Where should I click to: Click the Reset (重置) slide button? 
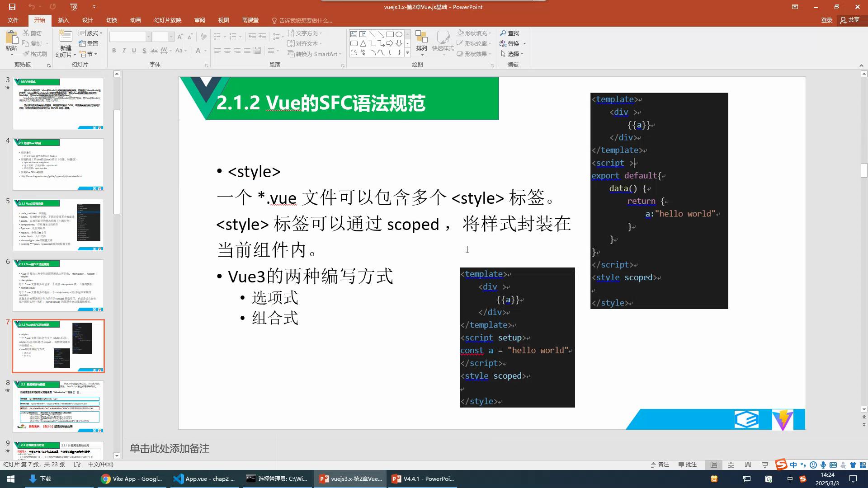89,43
